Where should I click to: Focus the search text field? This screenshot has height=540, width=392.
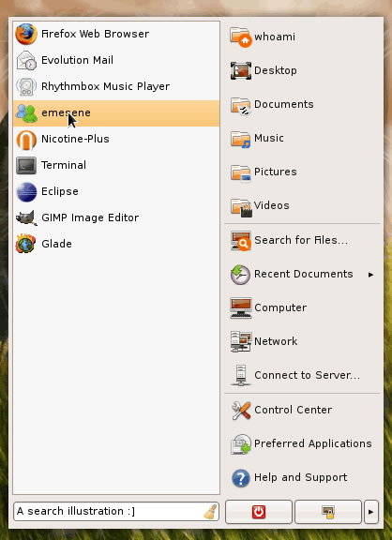pos(116,511)
